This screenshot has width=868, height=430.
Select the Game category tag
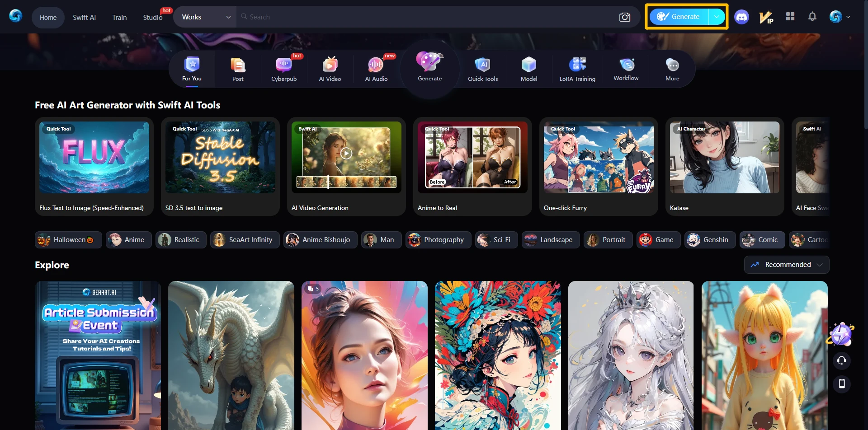click(x=659, y=240)
